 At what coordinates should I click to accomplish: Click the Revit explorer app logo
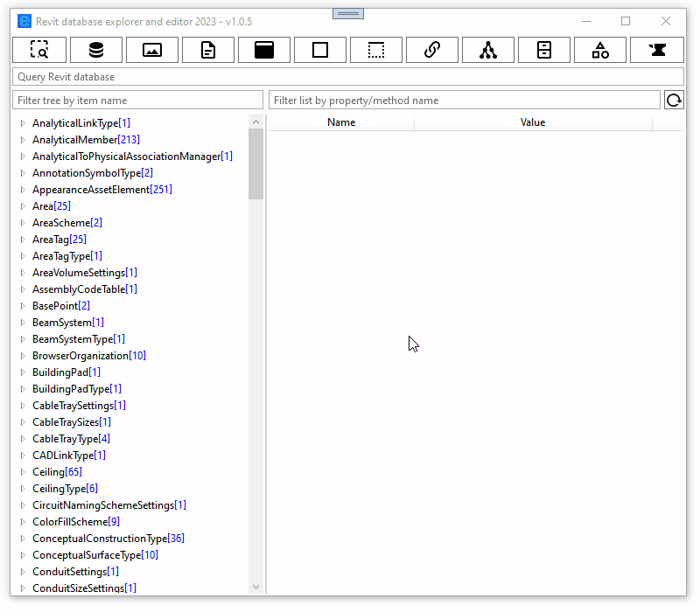point(24,21)
